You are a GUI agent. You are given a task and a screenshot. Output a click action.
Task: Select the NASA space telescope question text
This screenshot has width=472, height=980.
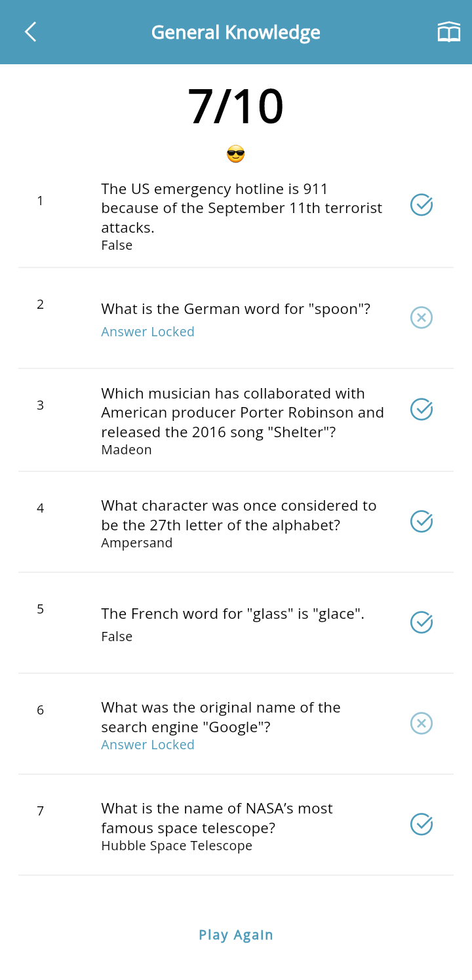pyautogui.click(x=217, y=818)
